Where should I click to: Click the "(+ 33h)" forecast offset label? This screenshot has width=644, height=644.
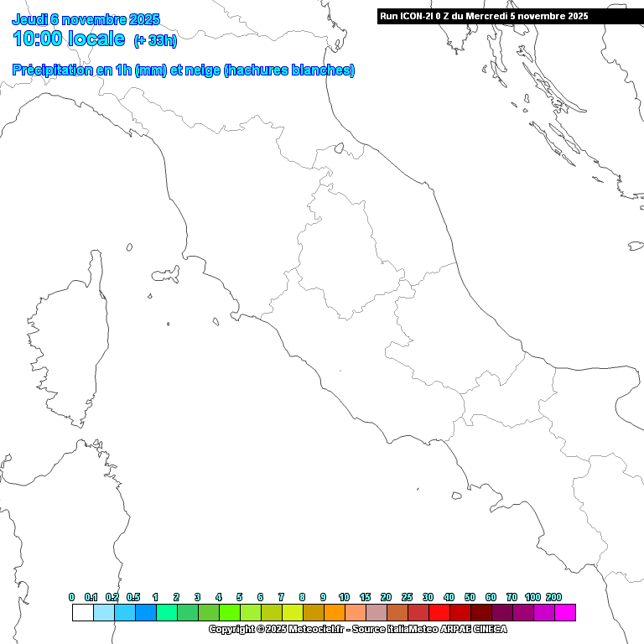coord(155,40)
